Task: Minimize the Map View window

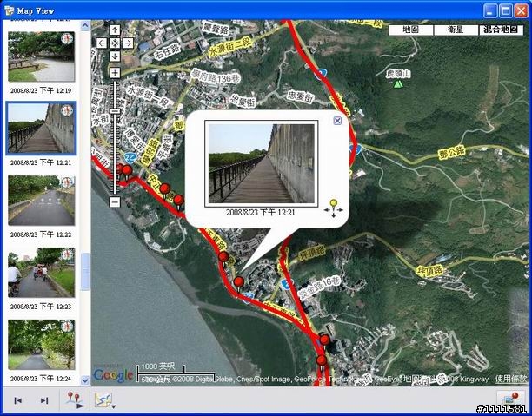Action: (490, 11)
